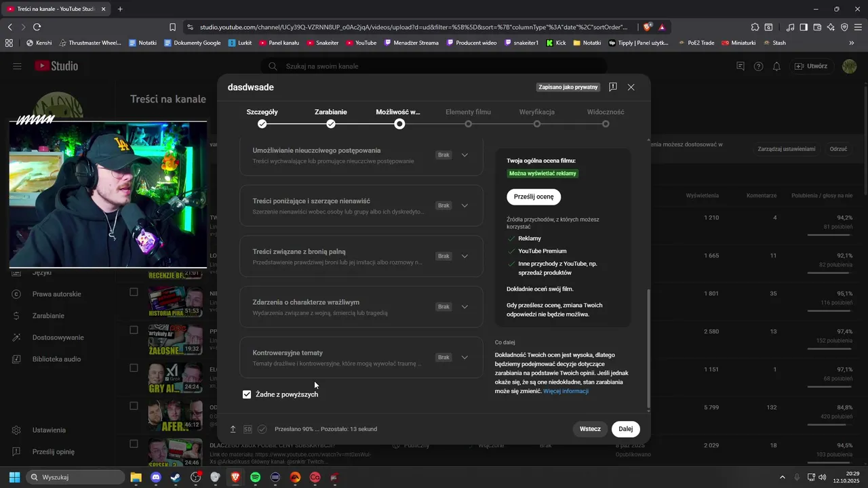Go to the Zarabianie step
The width and height of the screenshot is (868, 488).
(x=331, y=117)
